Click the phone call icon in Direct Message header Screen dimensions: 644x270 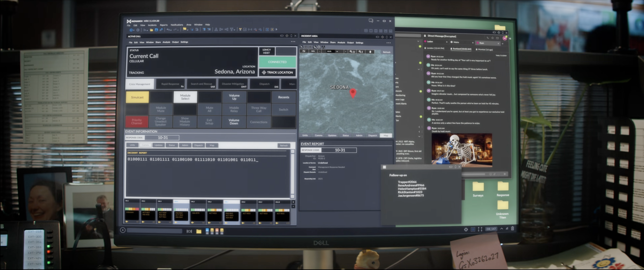tap(487, 38)
